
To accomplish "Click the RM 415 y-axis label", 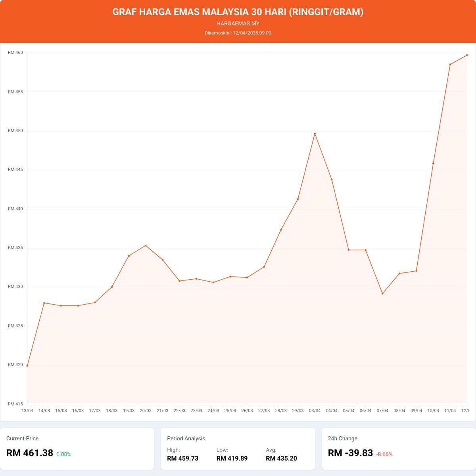I will click(x=15, y=404).
